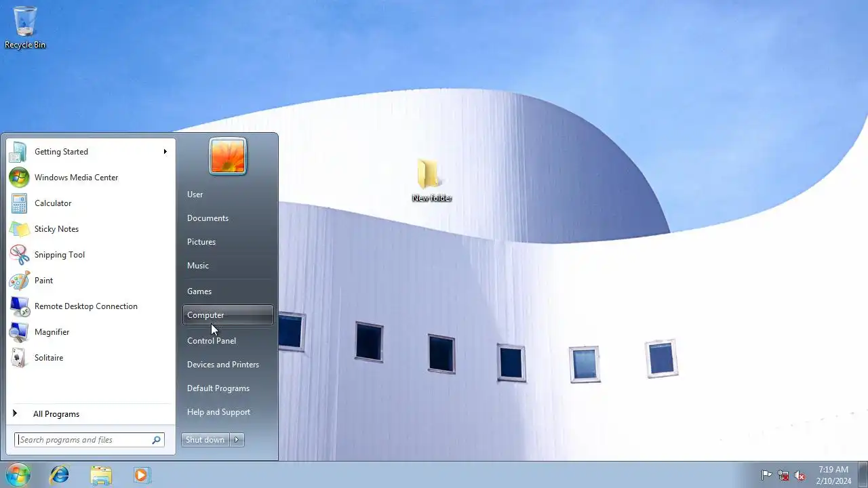Screen dimensions: 868x488
Task: Open Internet Explorer from the taskbar
Action: 60,475
